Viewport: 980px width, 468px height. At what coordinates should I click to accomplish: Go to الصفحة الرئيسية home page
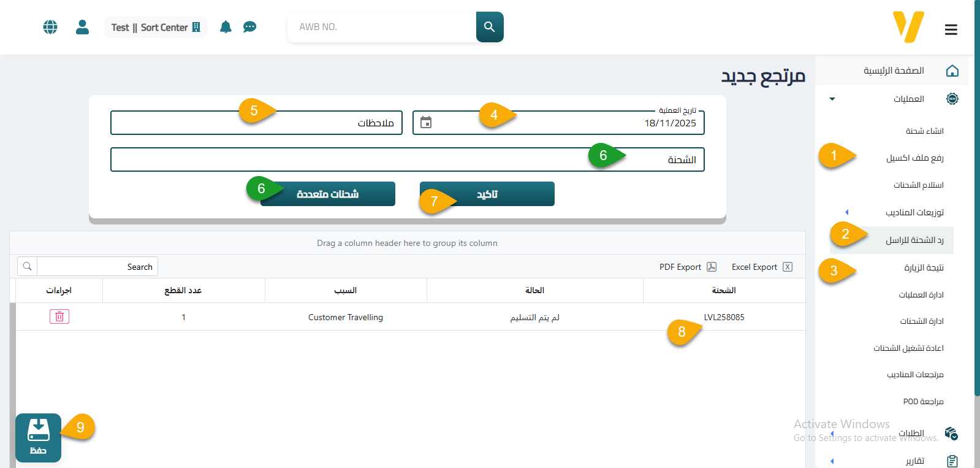pyautogui.click(x=894, y=71)
